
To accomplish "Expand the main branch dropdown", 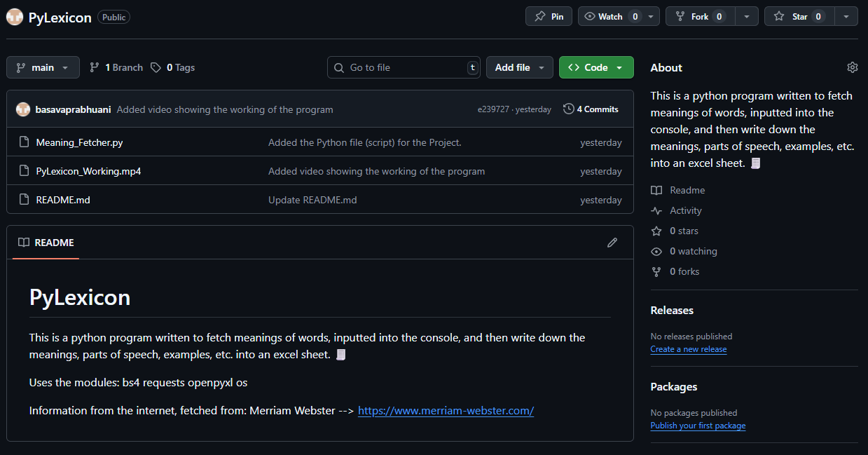I will [x=43, y=67].
